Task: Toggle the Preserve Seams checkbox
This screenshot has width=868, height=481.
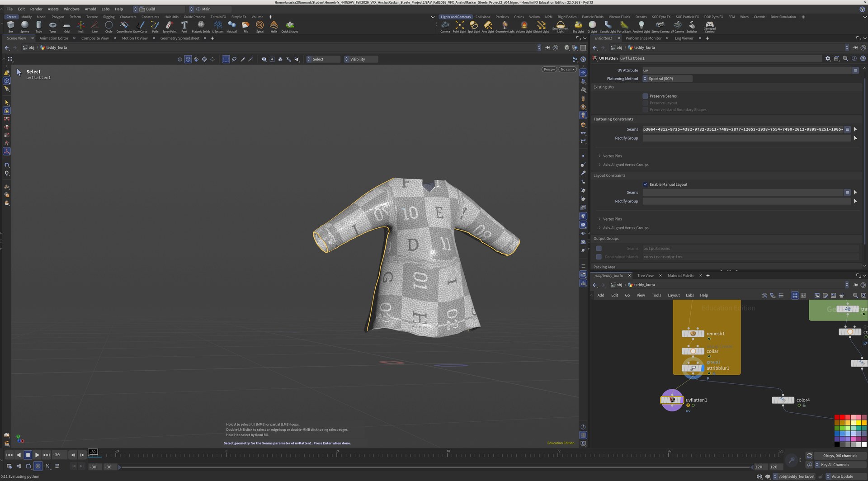Action: tap(645, 96)
